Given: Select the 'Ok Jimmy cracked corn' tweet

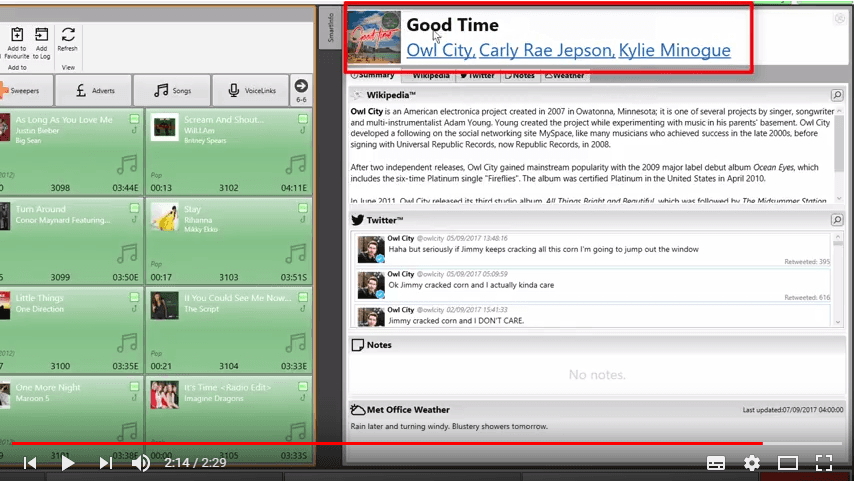Looking at the screenshot, I should coord(593,285).
